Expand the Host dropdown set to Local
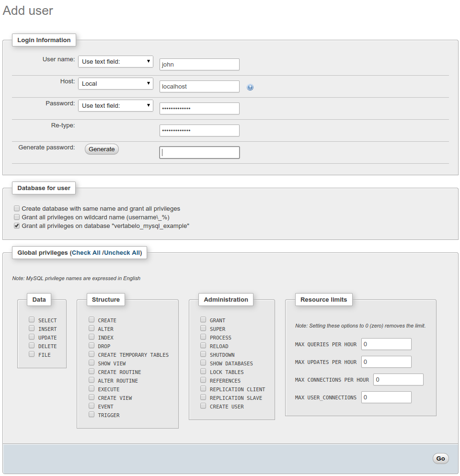Viewport: 460px width, 476px height. [x=115, y=84]
